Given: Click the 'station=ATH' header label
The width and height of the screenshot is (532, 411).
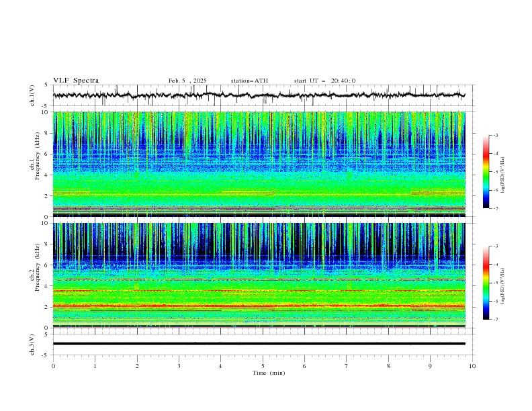Looking at the screenshot, I should coord(249,81).
